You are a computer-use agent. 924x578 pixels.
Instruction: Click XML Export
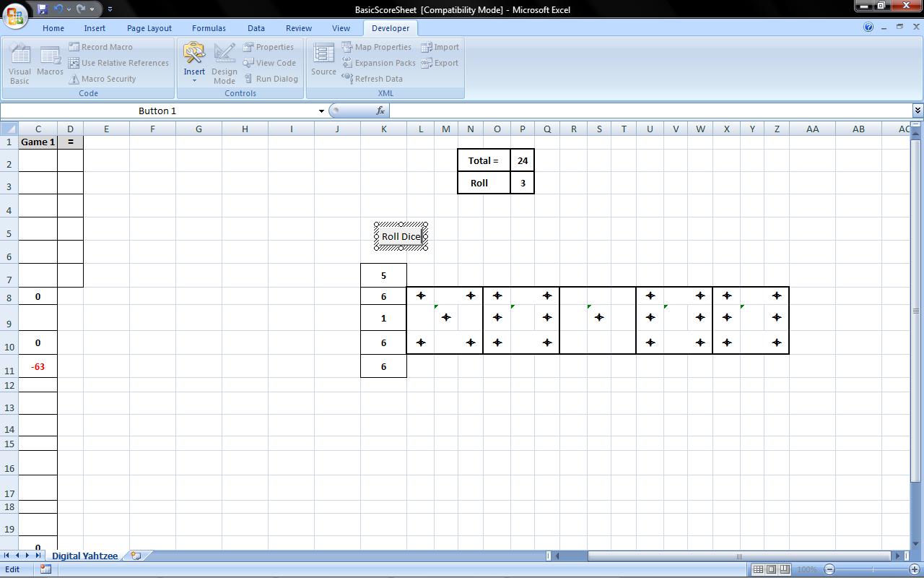tap(440, 63)
